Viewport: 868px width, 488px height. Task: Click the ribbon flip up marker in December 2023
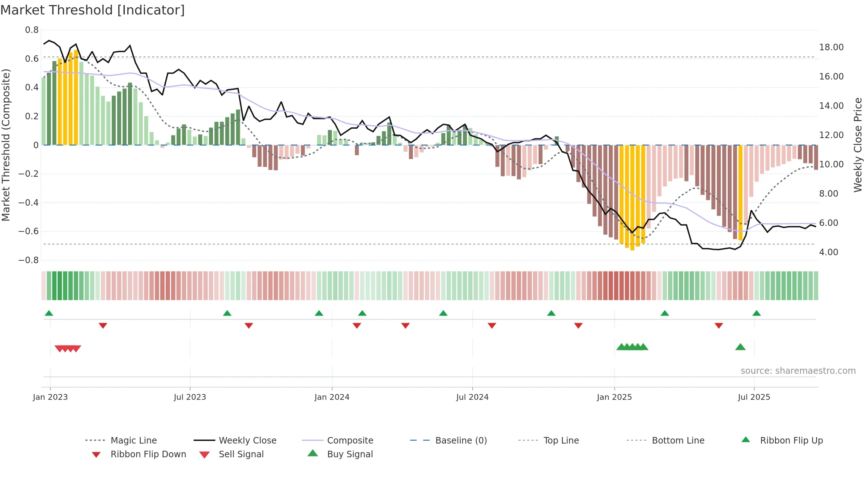pos(319,313)
